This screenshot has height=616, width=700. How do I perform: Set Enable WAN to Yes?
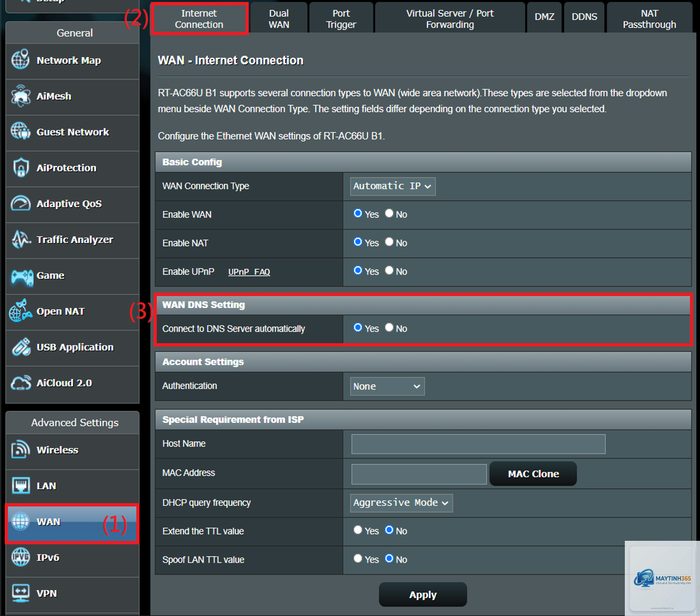point(358,214)
